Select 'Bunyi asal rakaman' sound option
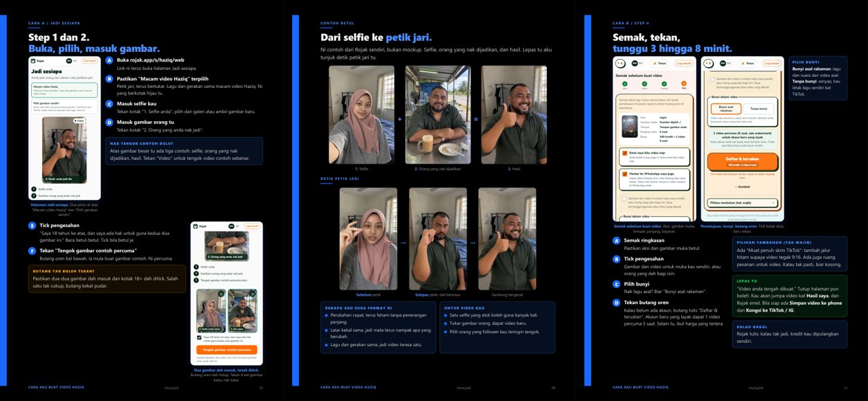868x401 pixels. 726,109
